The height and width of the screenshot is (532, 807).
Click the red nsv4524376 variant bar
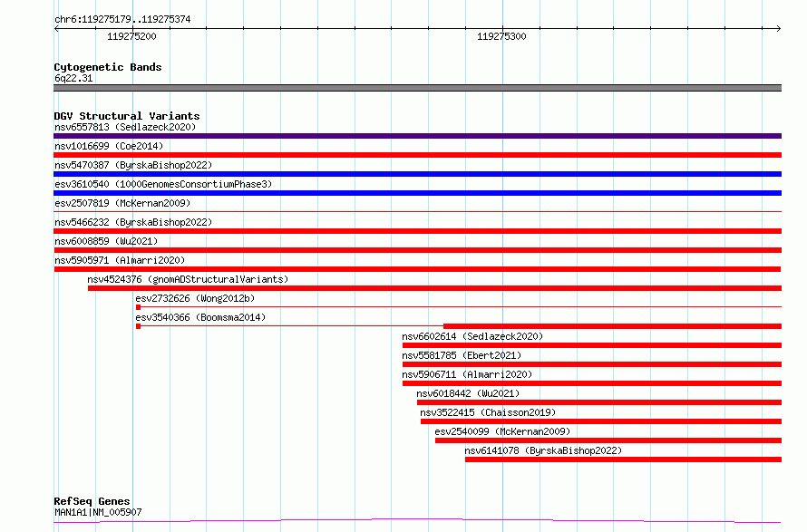[x=435, y=288]
